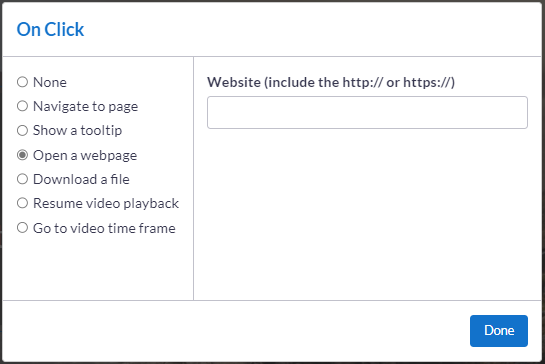Confirm with the Done button
This screenshot has width=545, height=364.
499,331
